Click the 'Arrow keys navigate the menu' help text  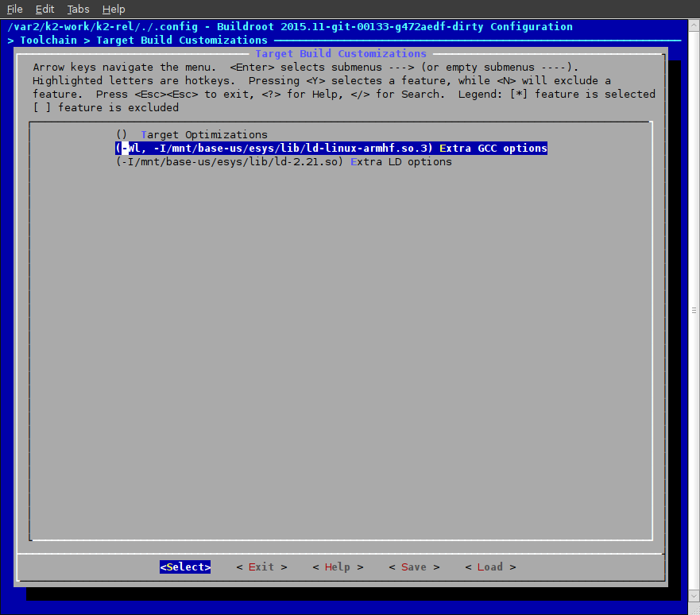[124, 68]
